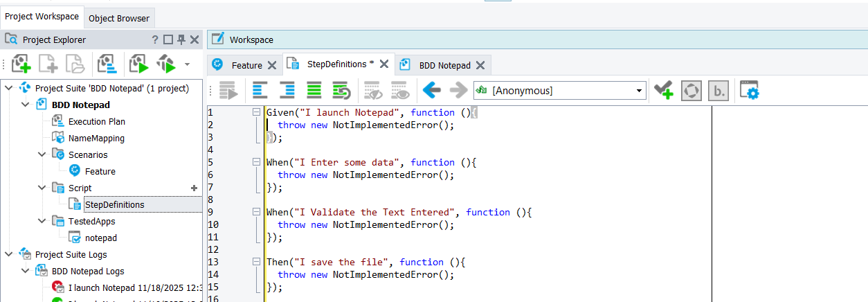Click the Workspace panel header icon
This screenshot has height=302, width=868.
[217, 39]
